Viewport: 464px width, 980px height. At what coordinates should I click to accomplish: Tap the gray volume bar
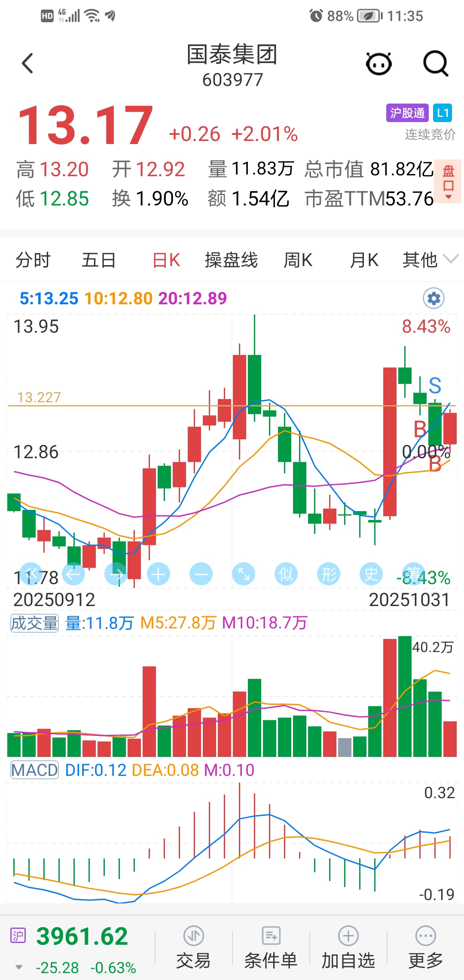pyautogui.click(x=345, y=747)
